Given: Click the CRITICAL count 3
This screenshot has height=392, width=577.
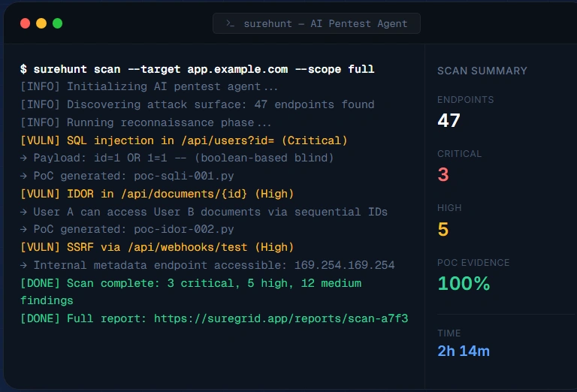Looking at the screenshot, I should [443, 175].
